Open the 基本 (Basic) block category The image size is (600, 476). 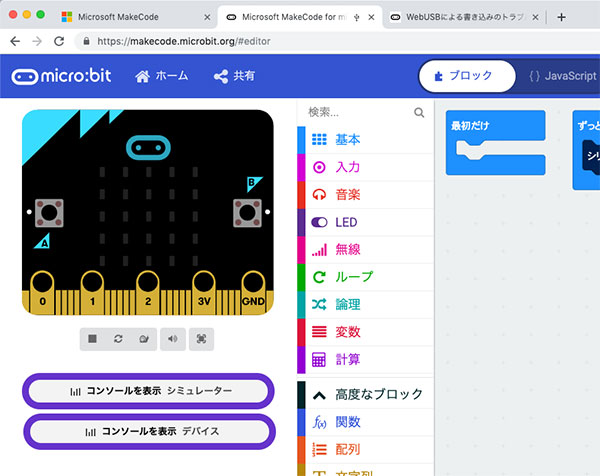(348, 140)
